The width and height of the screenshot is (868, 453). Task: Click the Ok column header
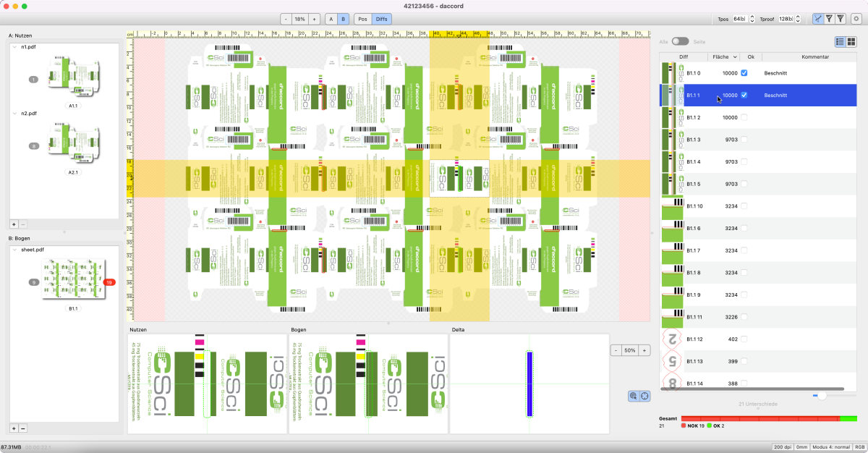pyautogui.click(x=751, y=56)
